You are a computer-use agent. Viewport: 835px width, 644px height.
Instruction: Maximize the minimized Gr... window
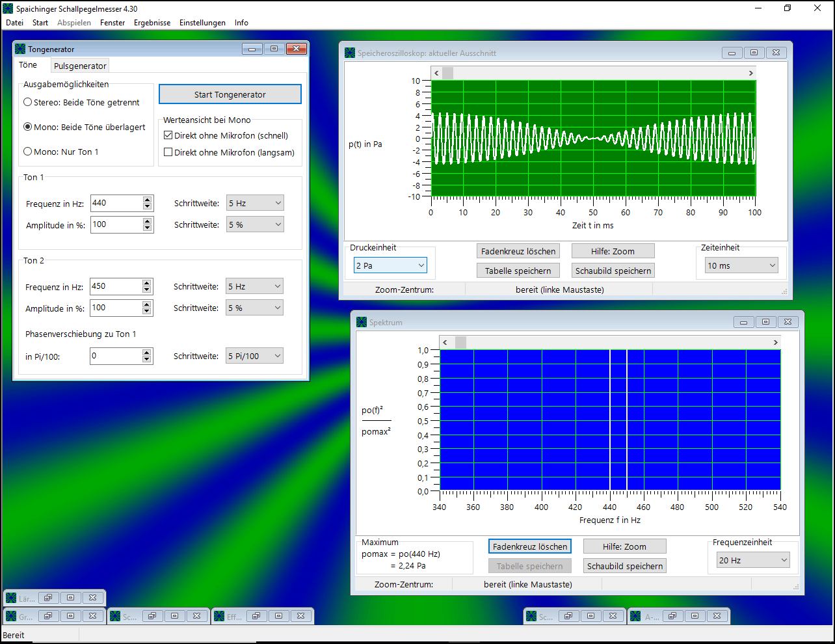point(70,616)
